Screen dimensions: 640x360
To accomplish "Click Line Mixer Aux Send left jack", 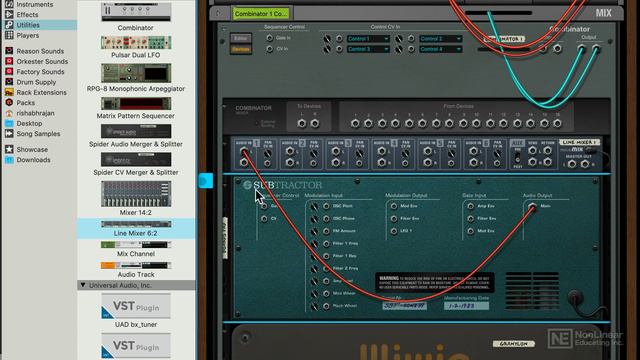I will [532, 151].
